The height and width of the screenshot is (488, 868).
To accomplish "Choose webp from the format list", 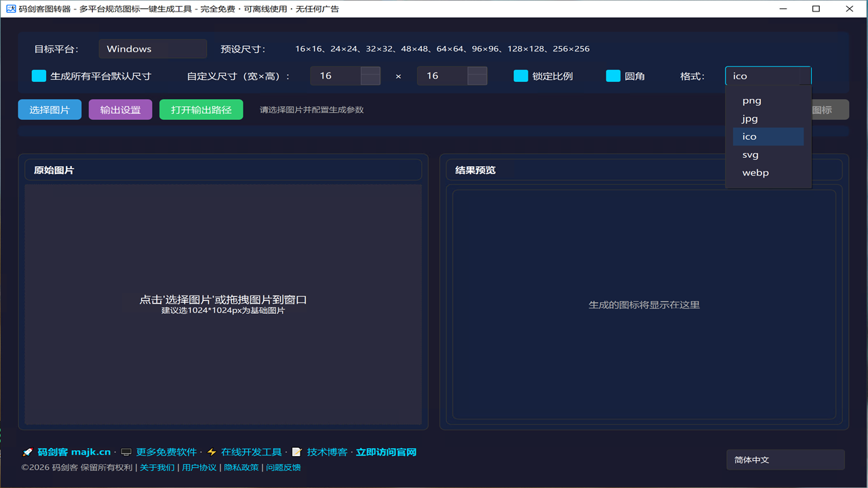I will pos(768,172).
